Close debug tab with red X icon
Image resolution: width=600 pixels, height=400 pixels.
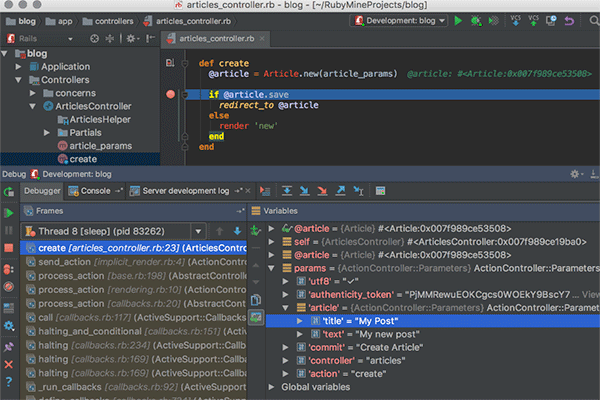(x=8, y=364)
